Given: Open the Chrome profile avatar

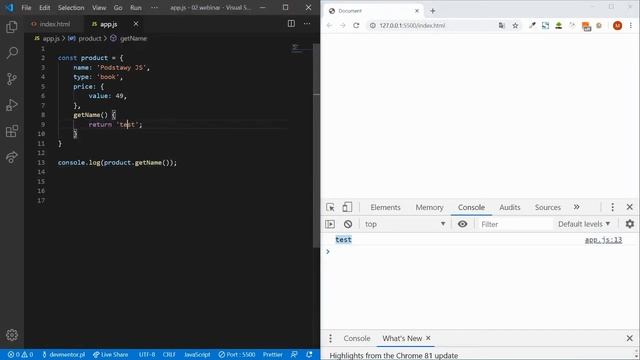Looking at the screenshot, I should (x=618, y=25).
